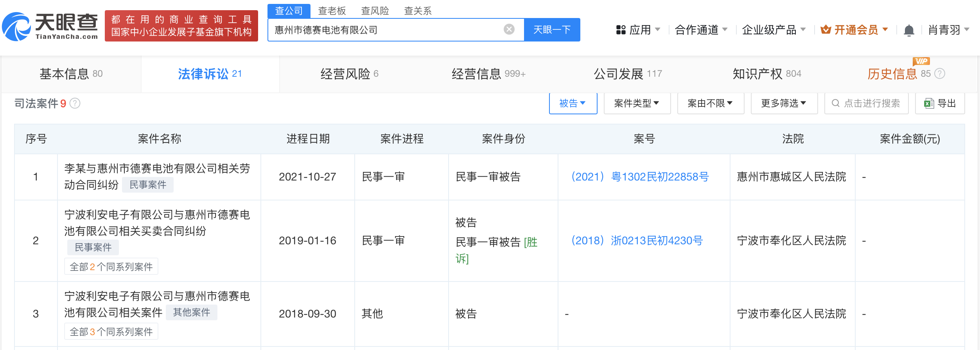
Task: Select the 查公司 search tab
Action: click(289, 11)
